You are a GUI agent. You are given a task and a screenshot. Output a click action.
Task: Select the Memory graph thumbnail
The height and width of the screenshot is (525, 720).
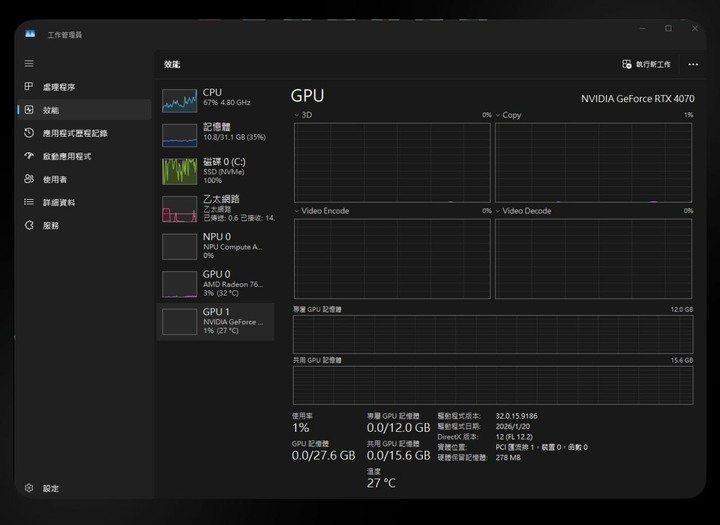pyautogui.click(x=180, y=135)
